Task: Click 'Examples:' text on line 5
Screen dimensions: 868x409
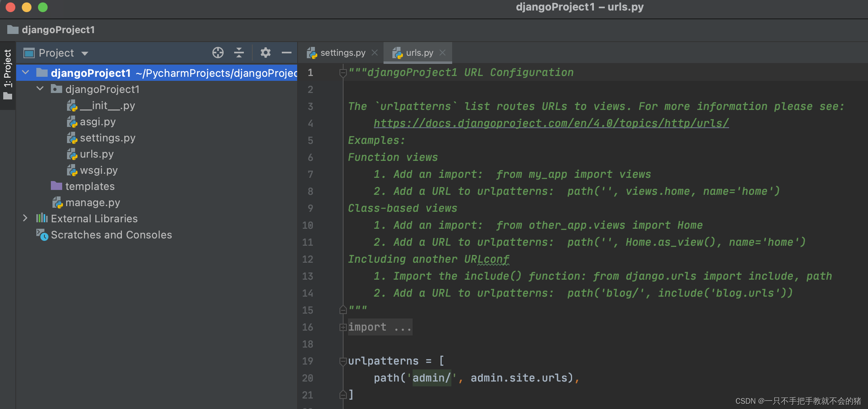Action: point(376,140)
